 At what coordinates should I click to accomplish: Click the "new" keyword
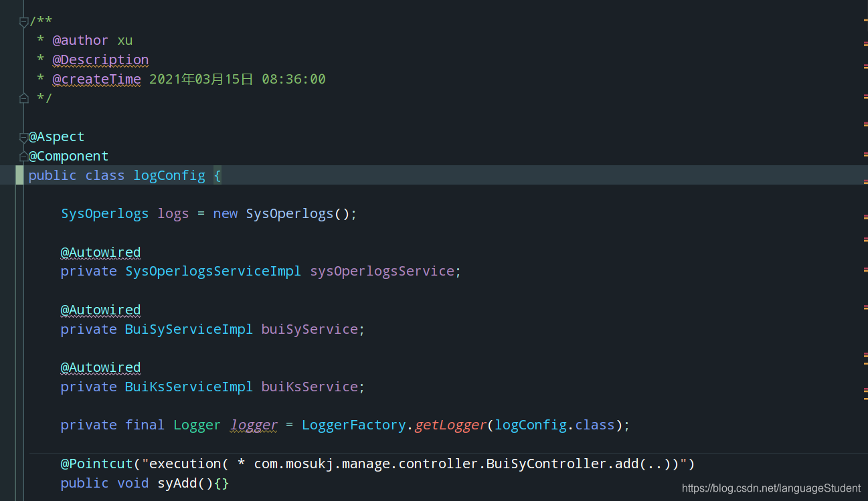(x=226, y=213)
